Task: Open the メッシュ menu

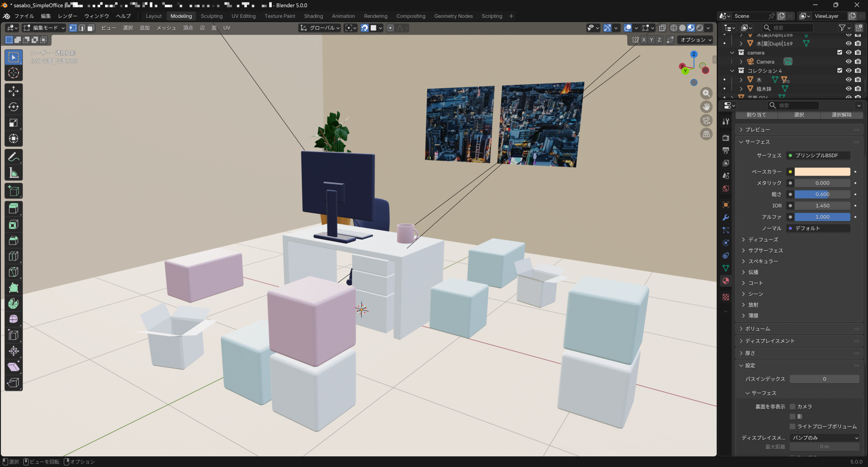Action: (166, 28)
